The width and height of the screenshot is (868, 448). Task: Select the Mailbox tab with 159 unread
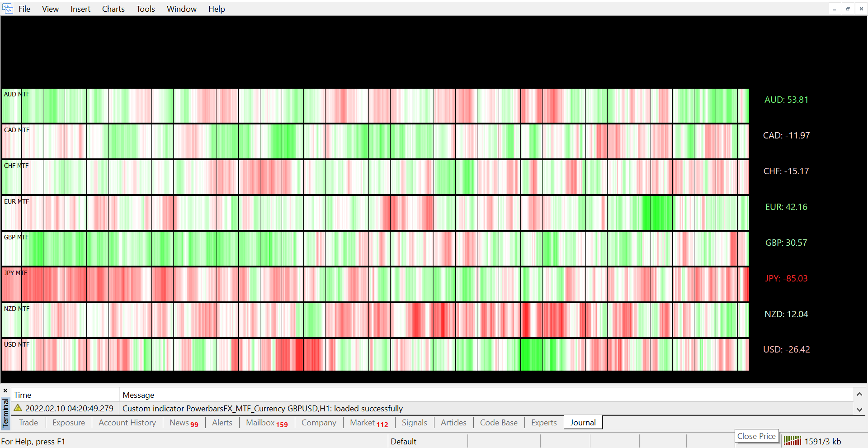(x=266, y=423)
